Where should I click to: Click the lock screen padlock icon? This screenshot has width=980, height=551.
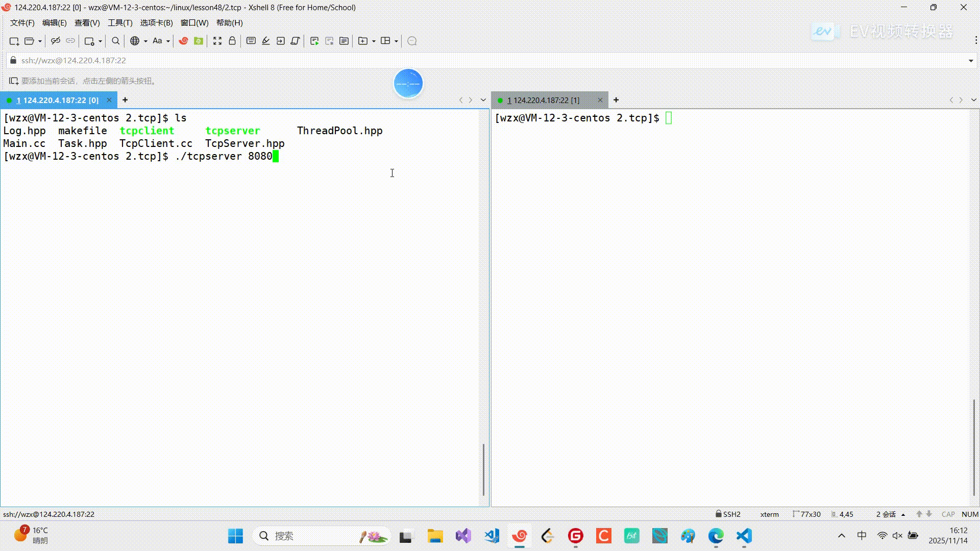232,41
